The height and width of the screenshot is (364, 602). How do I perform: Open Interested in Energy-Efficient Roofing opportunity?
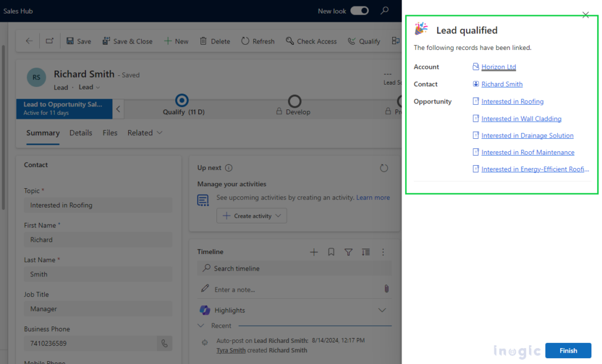(x=535, y=169)
